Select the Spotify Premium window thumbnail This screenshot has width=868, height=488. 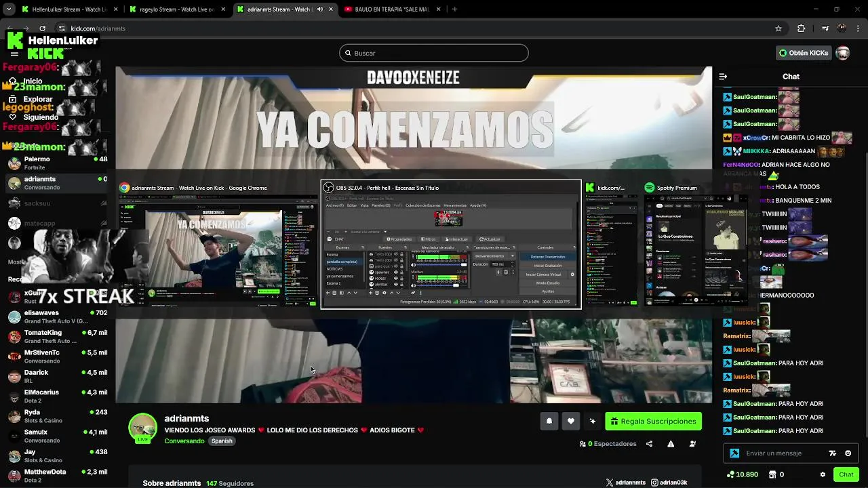click(695, 244)
